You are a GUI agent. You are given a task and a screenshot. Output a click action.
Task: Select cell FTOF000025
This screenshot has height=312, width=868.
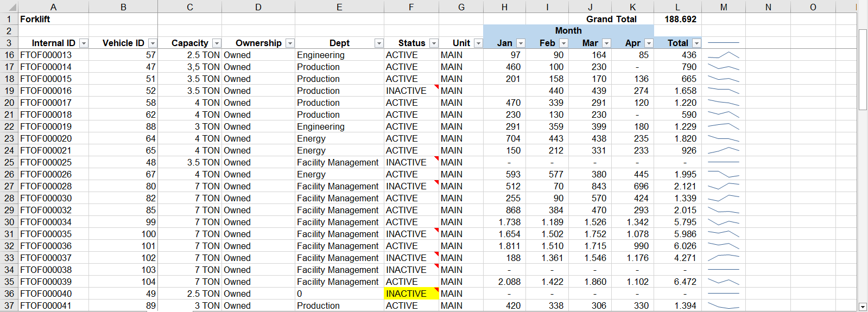pyautogui.click(x=53, y=162)
